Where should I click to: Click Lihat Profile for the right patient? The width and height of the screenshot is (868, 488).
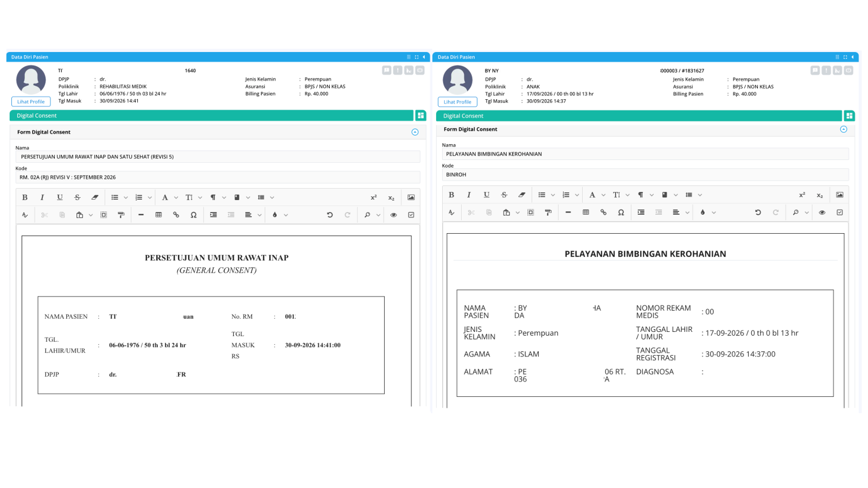tap(457, 101)
